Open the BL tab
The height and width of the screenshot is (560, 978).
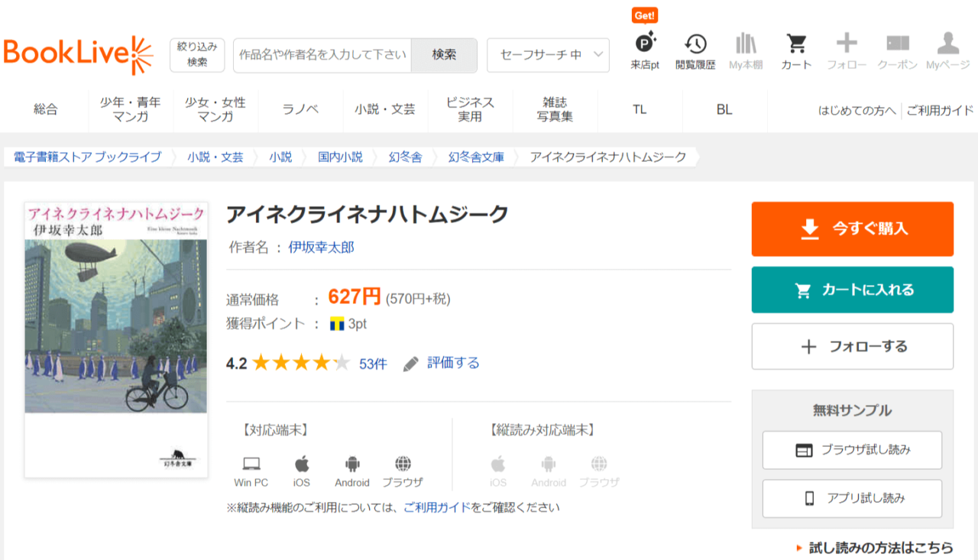pyautogui.click(x=724, y=109)
